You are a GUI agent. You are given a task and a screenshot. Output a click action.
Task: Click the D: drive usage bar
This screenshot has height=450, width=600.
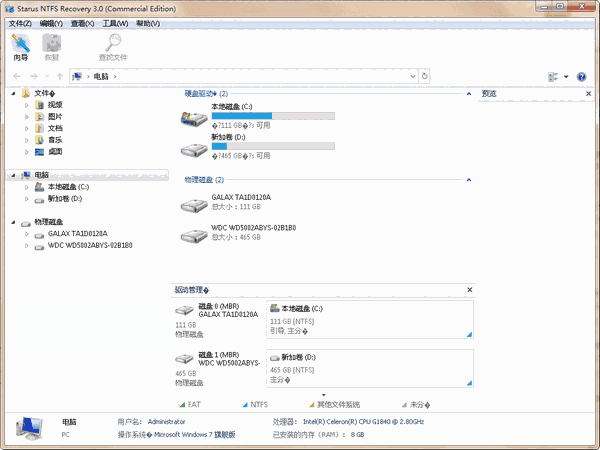(x=273, y=146)
